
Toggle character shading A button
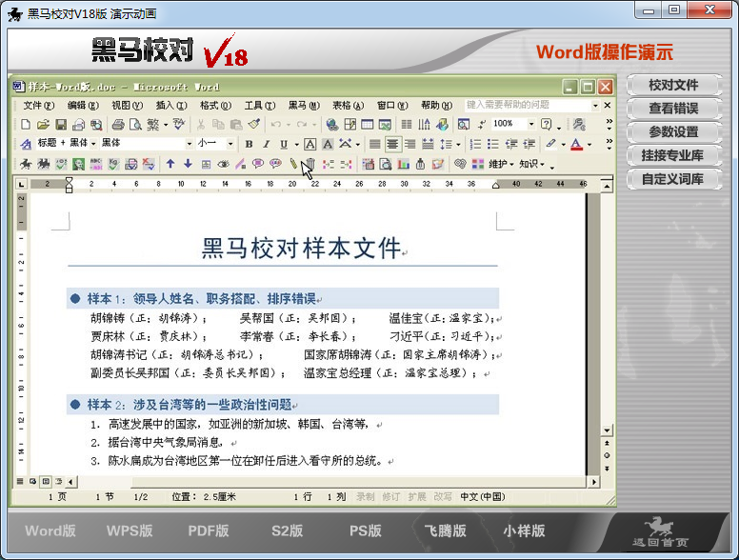click(x=328, y=144)
